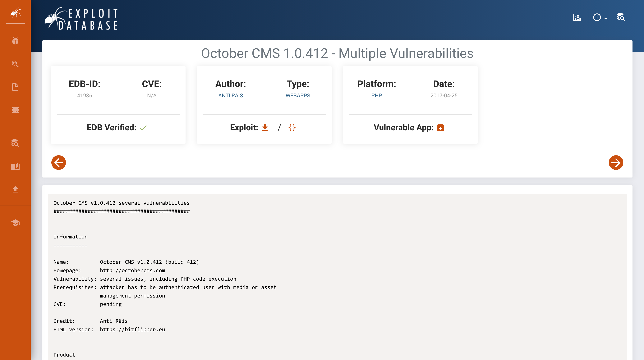The width and height of the screenshot is (644, 360).
Task: Expand the info dropdown in the header
Action: tap(599, 17)
